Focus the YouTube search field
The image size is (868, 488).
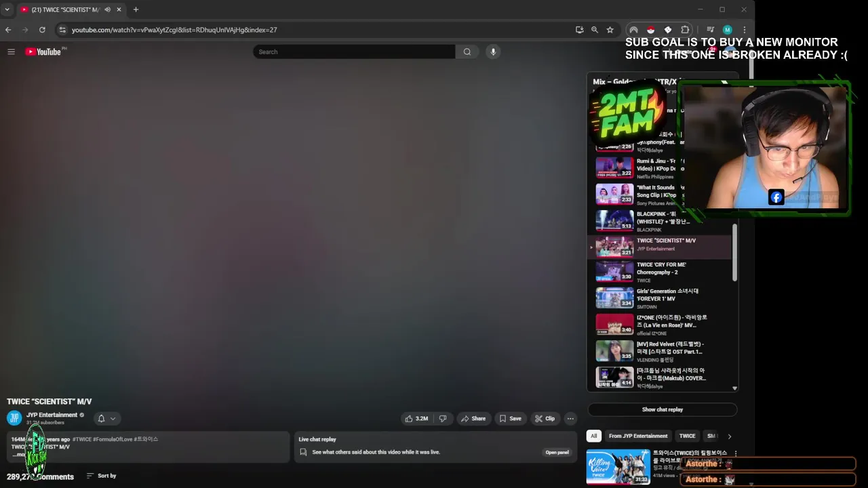tap(354, 52)
